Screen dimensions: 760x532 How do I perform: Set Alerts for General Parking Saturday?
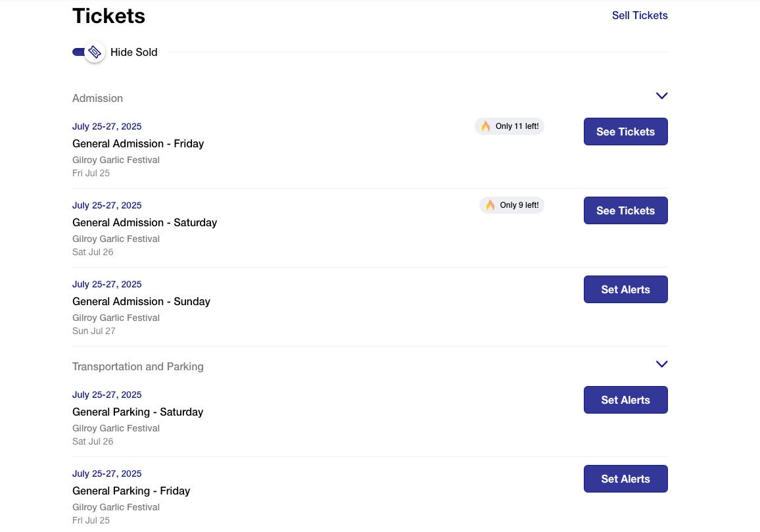coord(625,400)
